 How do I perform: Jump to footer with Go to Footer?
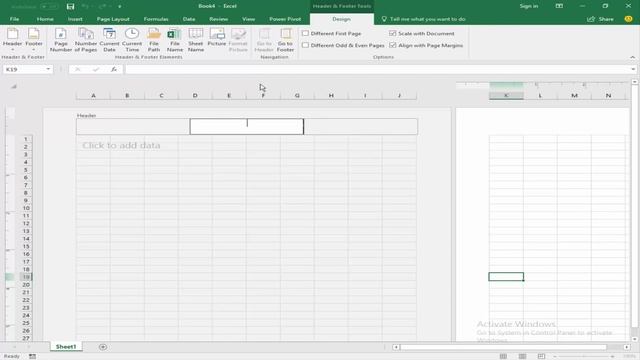(x=285, y=40)
